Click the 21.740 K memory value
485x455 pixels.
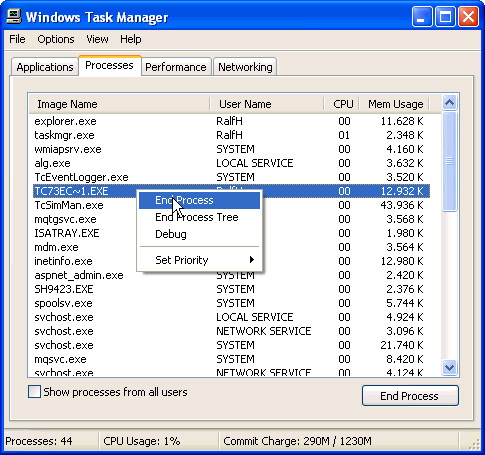(x=402, y=345)
